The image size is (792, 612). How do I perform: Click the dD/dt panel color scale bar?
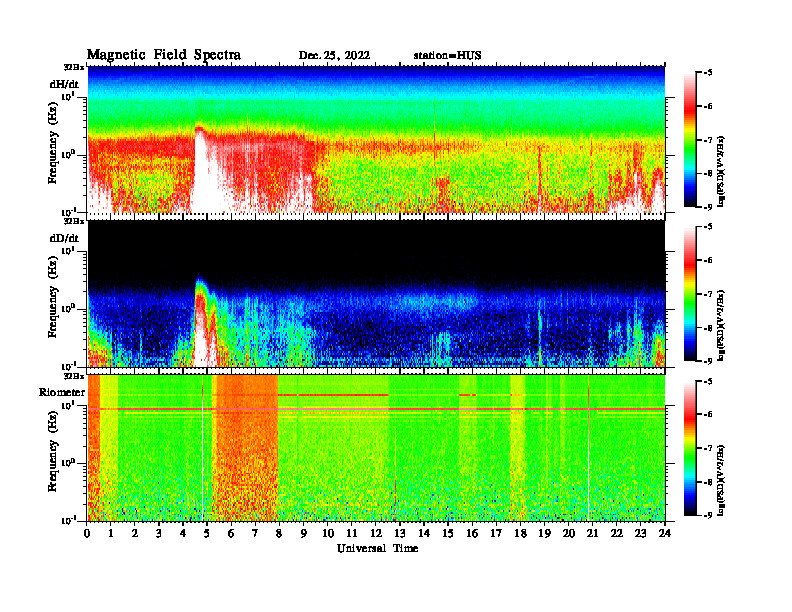click(x=690, y=294)
